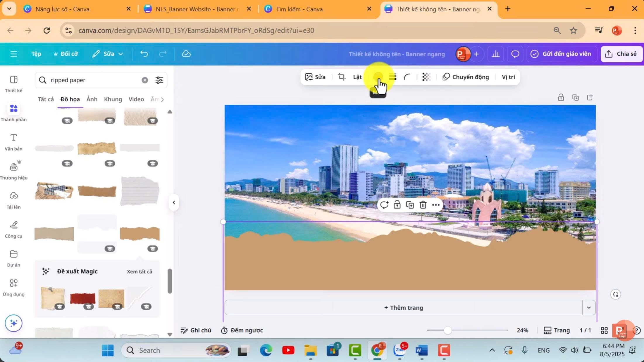Toggle grid view of pages

[x=604, y=330]
